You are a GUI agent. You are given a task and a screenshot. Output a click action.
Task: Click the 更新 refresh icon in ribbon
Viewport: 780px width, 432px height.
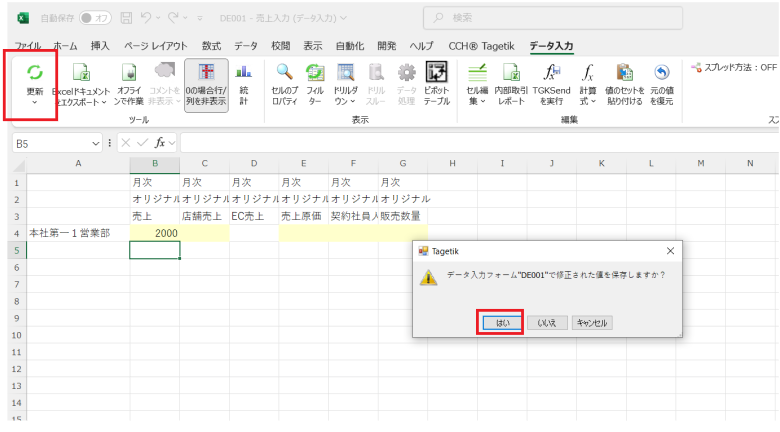(x=34, y=74)
